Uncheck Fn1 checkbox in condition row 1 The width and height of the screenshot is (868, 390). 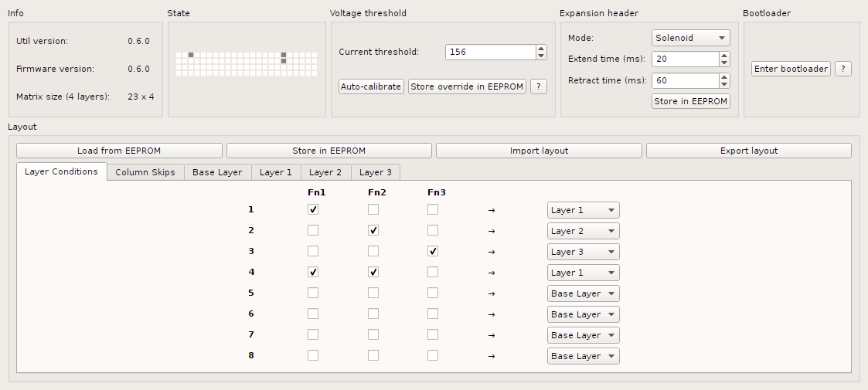(x=313, y=209)
